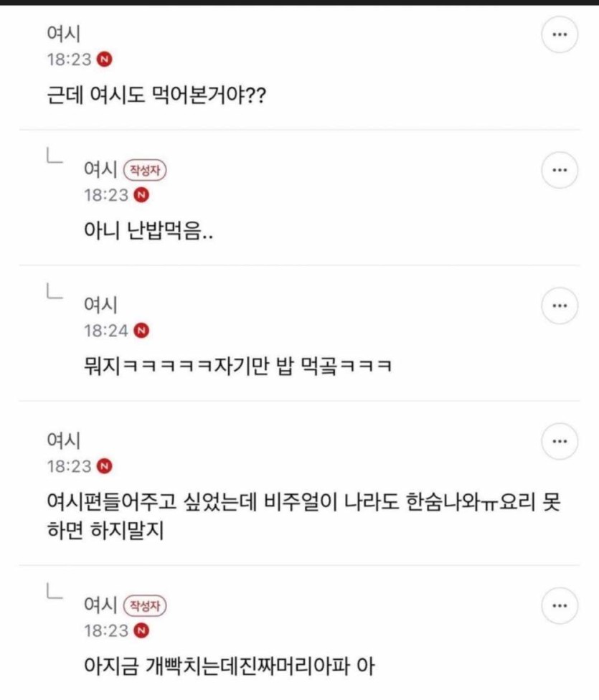Click the N badge on the "여시편들어주고" comment
This screenshot has width=599, height=700.
pyautogui.click(x=105, y=466)
